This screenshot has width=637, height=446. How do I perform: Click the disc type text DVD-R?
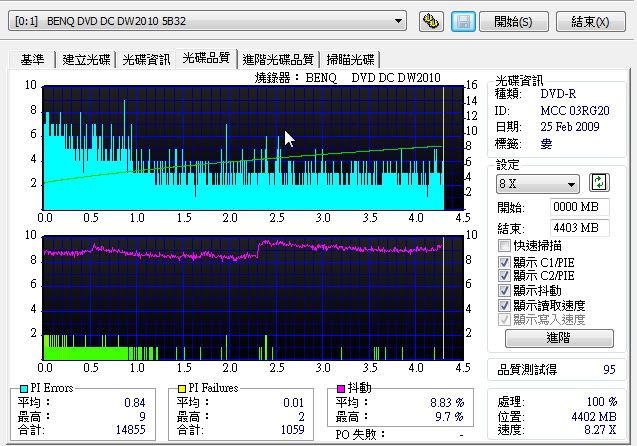558,94
